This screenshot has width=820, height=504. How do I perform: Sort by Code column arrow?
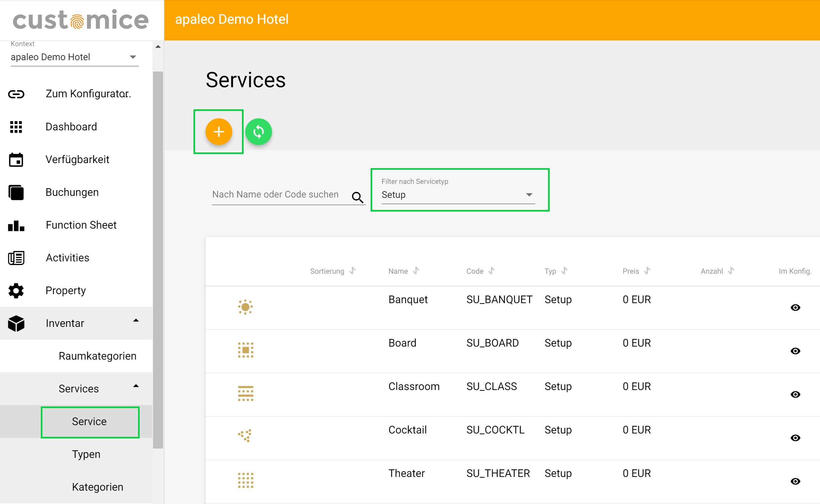492,270
